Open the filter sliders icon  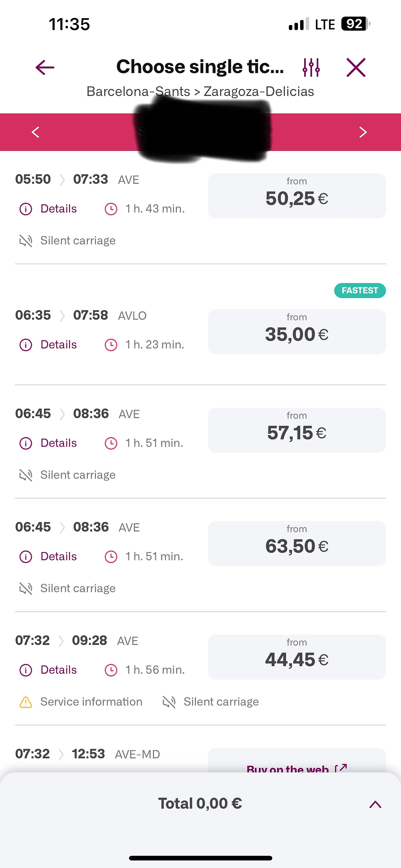(311, 67)
